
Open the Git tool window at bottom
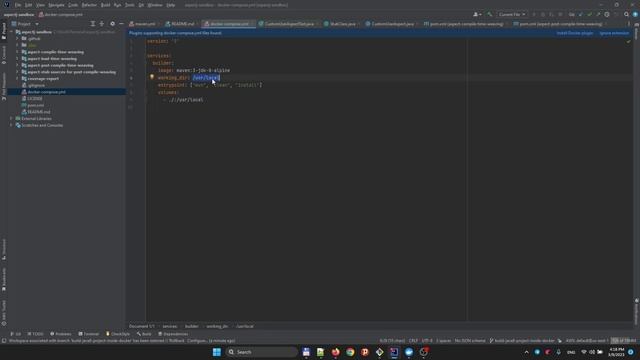click(16, 334)
